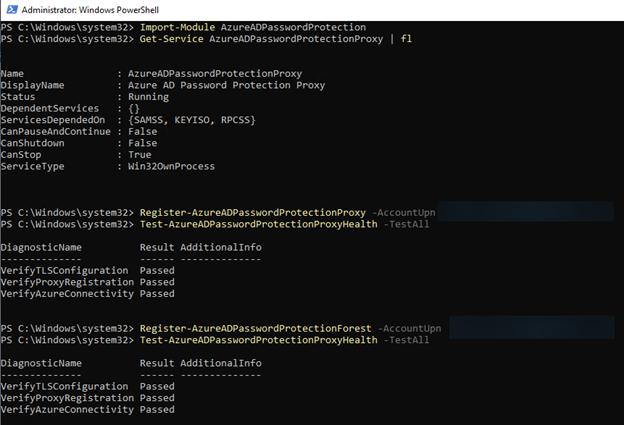Click the 'CanShutdown' property label
This screenshot has width=624, height=425.
pos(33,143)
